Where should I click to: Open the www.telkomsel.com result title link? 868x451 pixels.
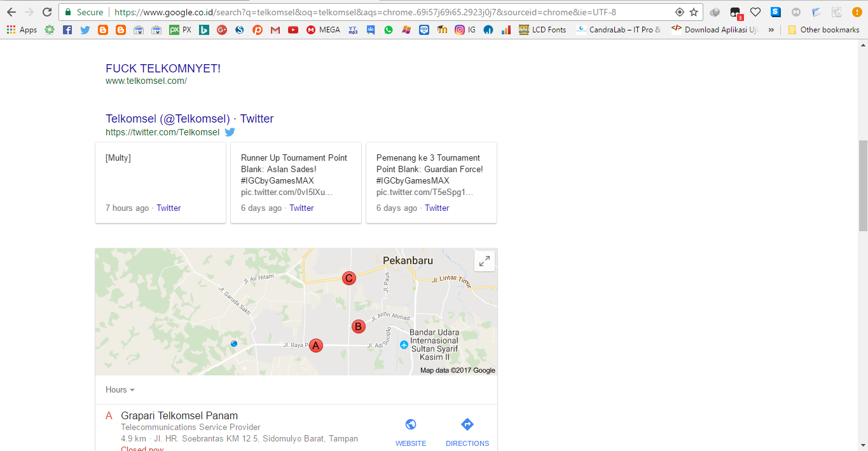[x=163, y=69]
